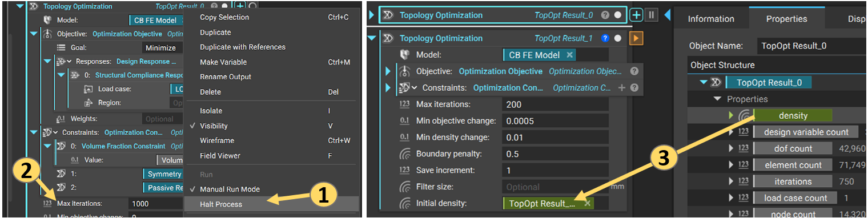The image size is (868, 218).
Task: Add a constraint with the plus icon
Action: [x=622, y=88]
